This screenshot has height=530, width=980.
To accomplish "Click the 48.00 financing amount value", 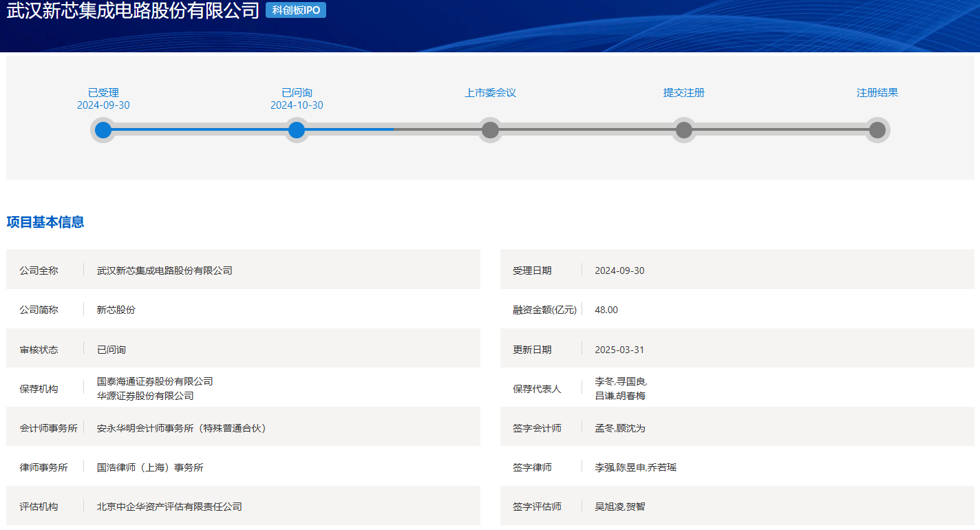I will (x=606, y=310).
